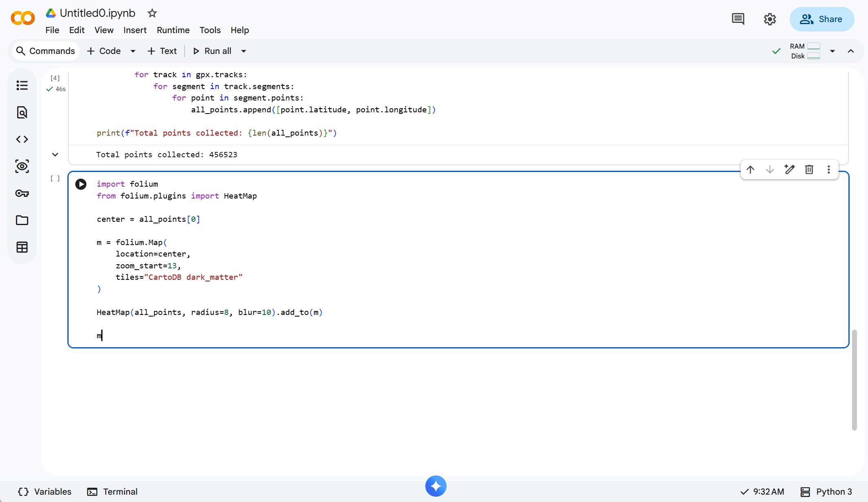
Task: Click the 'zoom_start=13,' code line
Action: [x=148, y=266]
